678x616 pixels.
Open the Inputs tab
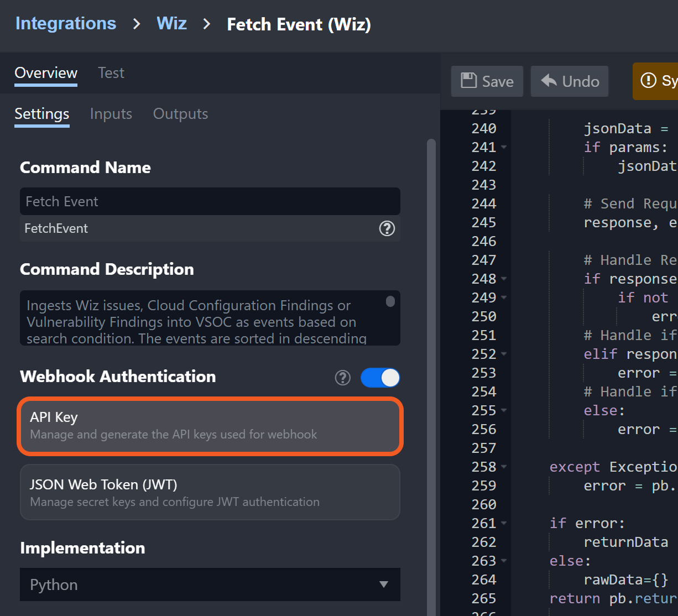pyautogui.click(x=111, y=114)
